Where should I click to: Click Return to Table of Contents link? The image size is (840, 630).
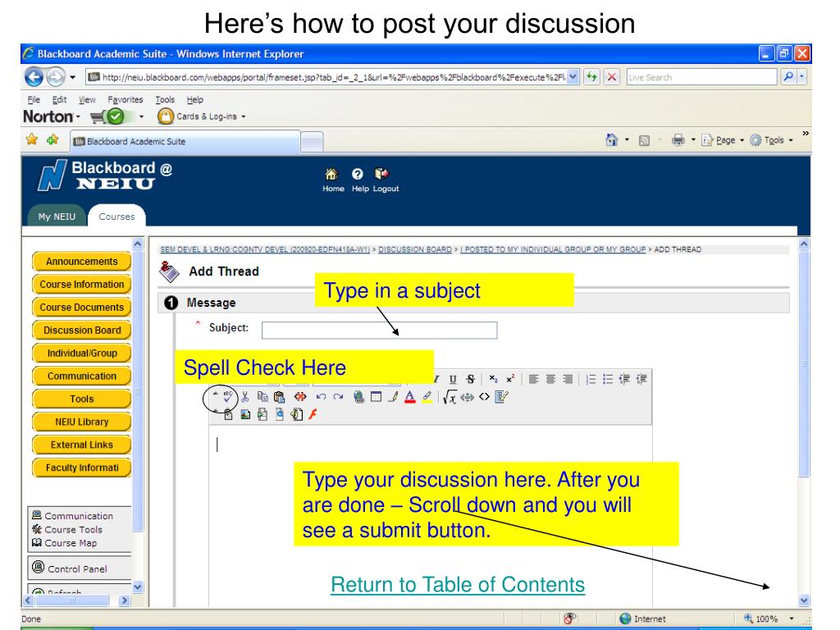coord(458,584)
